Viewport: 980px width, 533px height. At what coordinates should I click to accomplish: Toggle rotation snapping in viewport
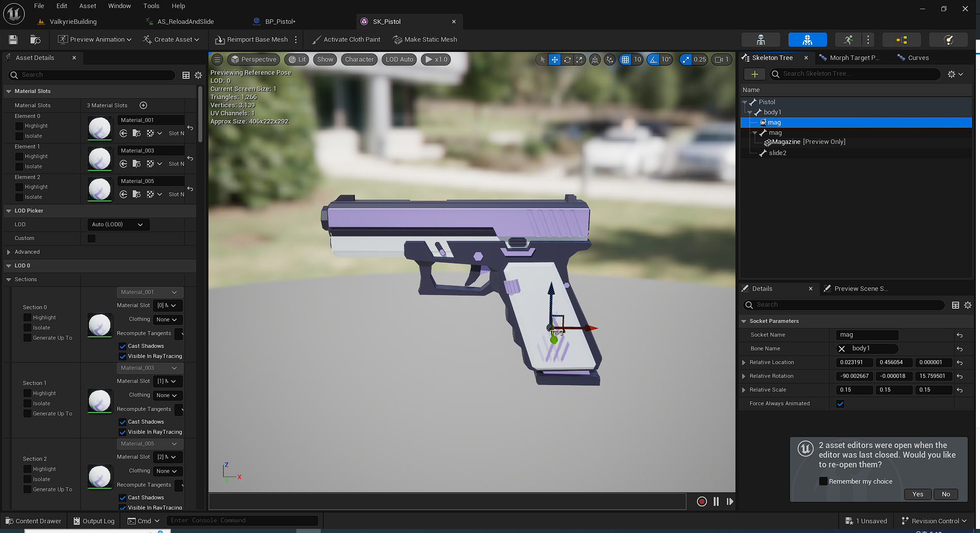[x=653, y=60]
